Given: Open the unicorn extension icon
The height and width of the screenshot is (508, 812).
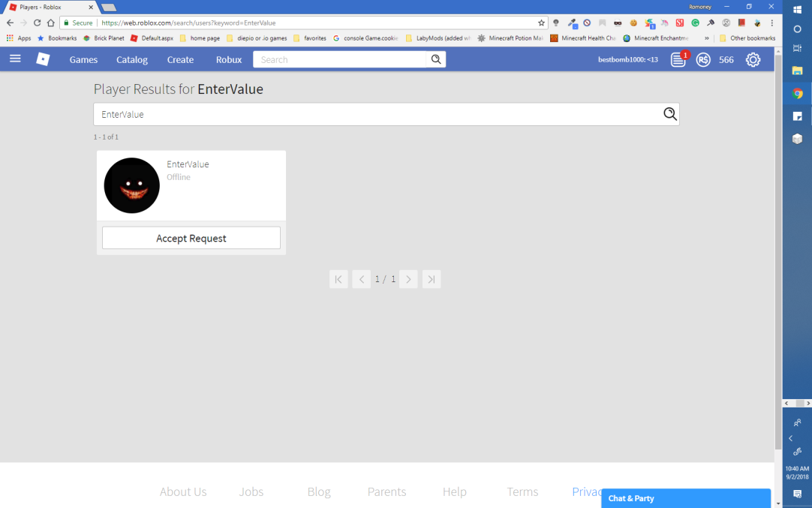Looking at the screenshot, I should click(x=664, y=23).
